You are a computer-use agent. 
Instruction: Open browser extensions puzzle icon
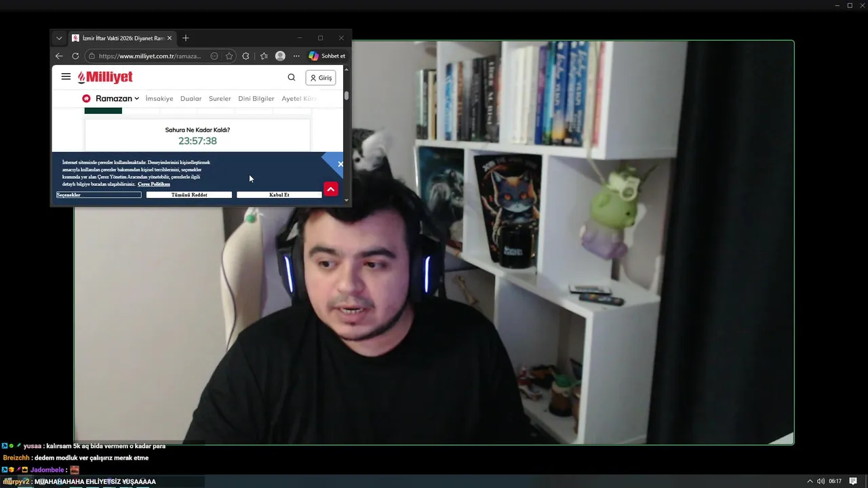[x=245, y=56]
